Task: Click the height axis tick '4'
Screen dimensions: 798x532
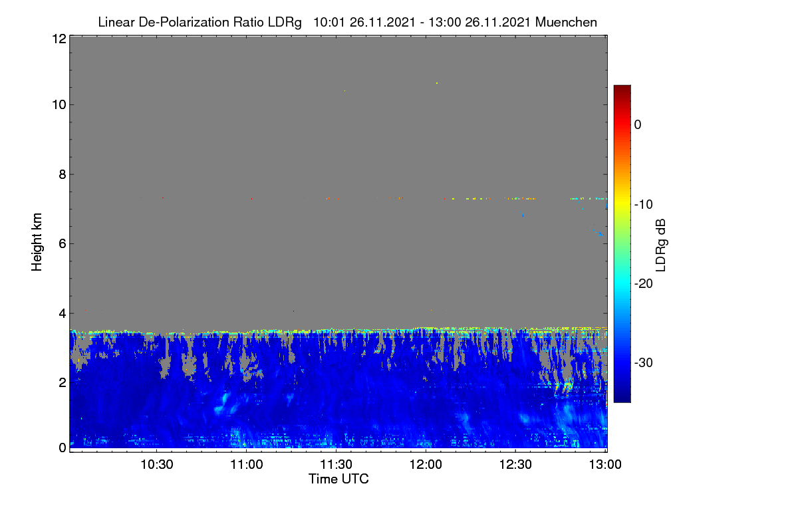Action: 62,313
